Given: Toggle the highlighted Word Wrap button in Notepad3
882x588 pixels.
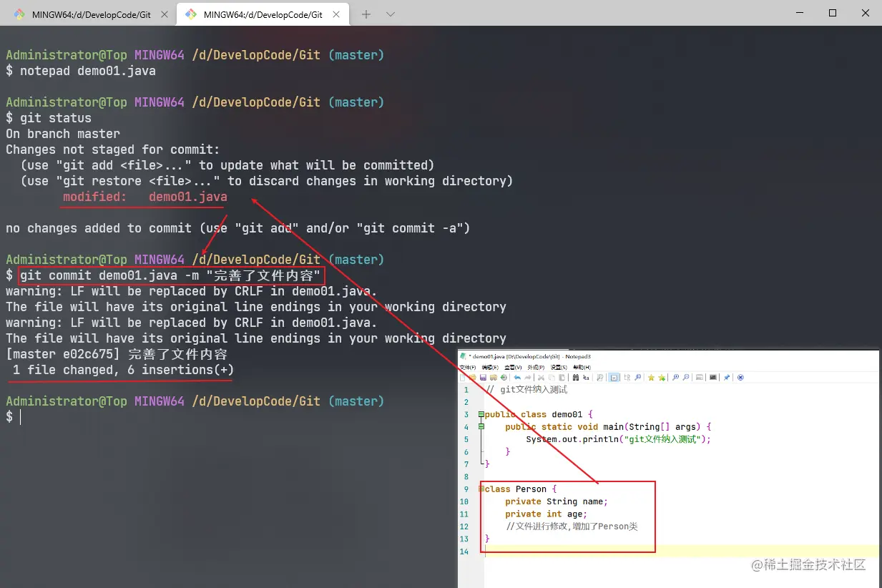Looking at the screenshot, I should click(614, 377).
